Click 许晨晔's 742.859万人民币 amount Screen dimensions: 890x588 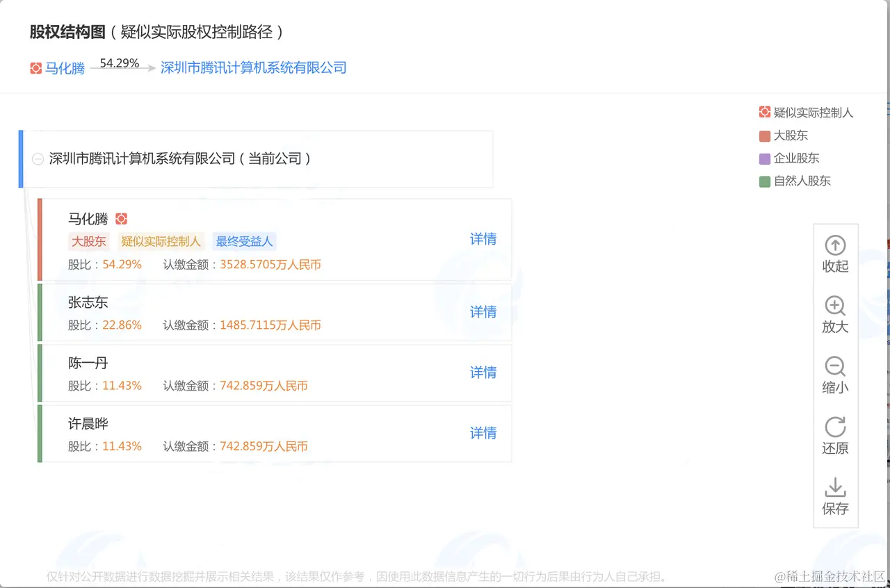pyautogui.click(x=264, y=446)
